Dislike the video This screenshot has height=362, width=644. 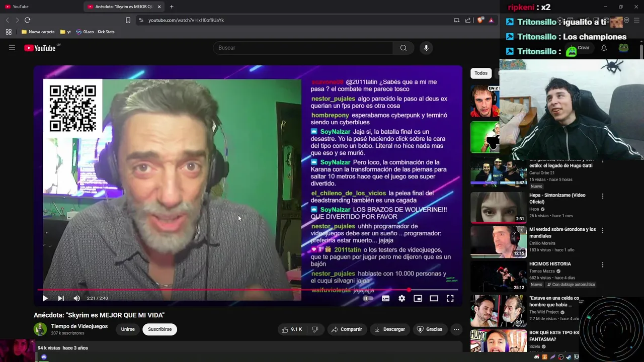click(x=315, y=329)
